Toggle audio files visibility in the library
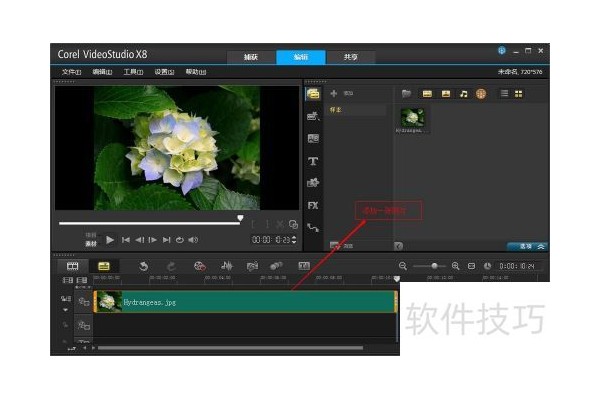The image size is (600, 400). (463, 94)
